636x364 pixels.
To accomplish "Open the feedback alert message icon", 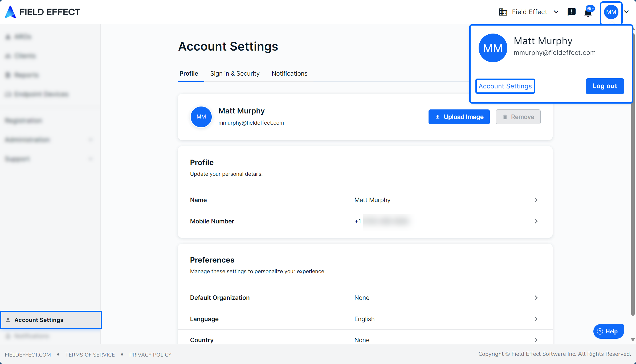I will pos(572,12).
